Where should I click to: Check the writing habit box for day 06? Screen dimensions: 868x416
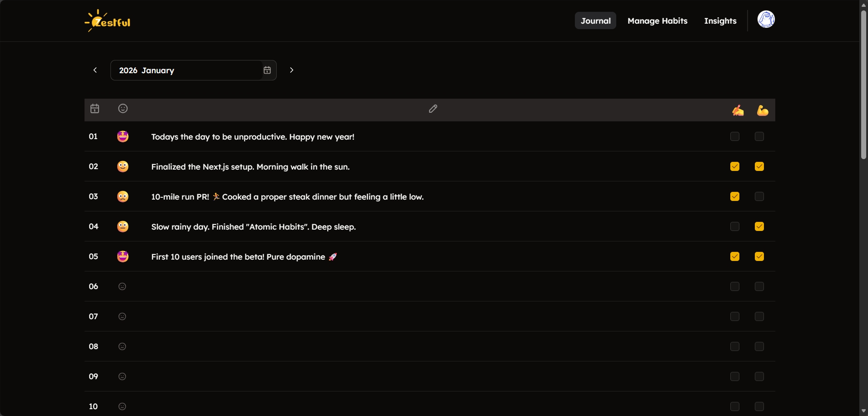(735, 286)
